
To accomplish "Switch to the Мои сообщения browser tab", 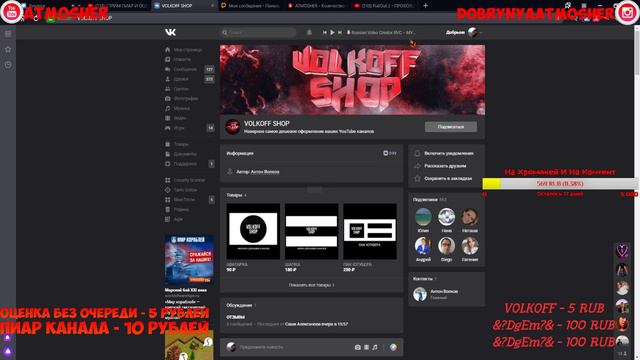I will pyautogui.click(x=250, y=6).
